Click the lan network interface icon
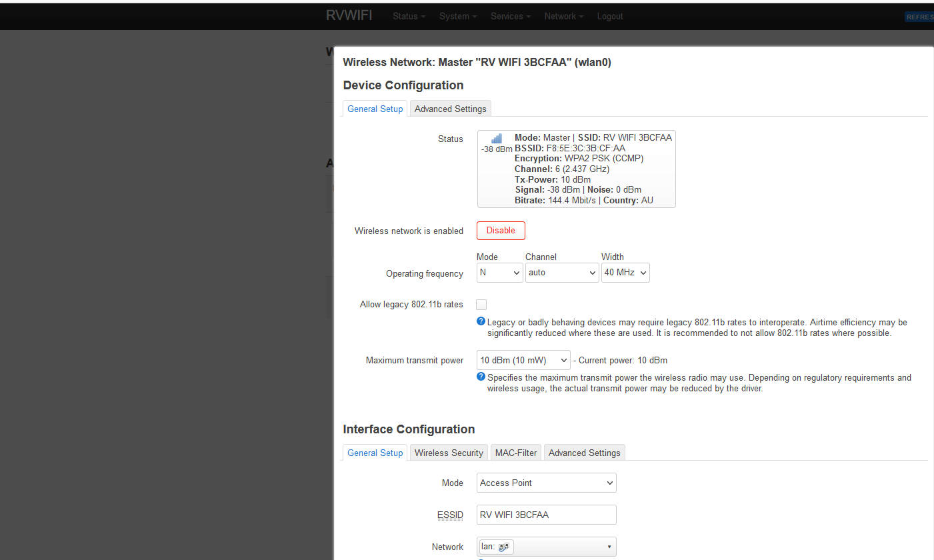Screen dimensions: 934x560 tap(503, 547)
